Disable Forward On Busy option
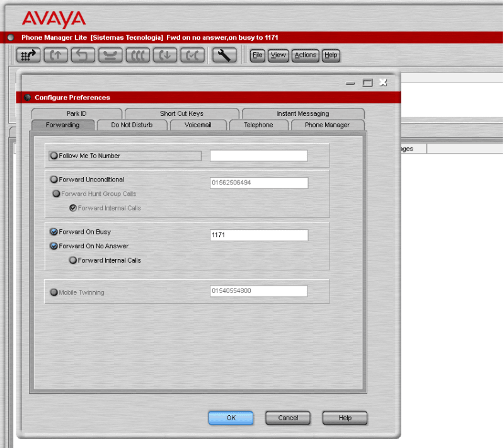The width and height of the screenshot is (504, 448). point(54,232)
